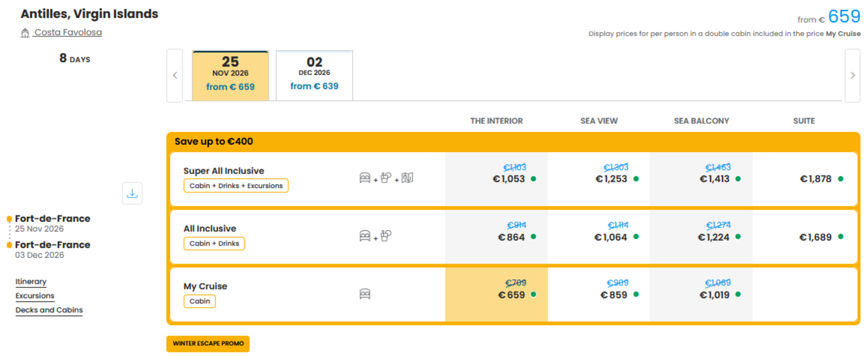Screen dimensions: 868x356
Task: Show previous departure dates with left chevron
Action: (175, 76)
